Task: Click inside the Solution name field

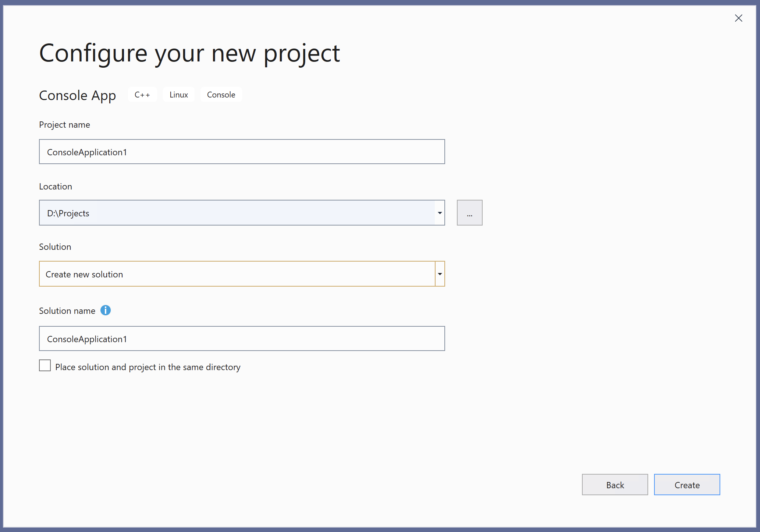Action: [x=242, y=338]
